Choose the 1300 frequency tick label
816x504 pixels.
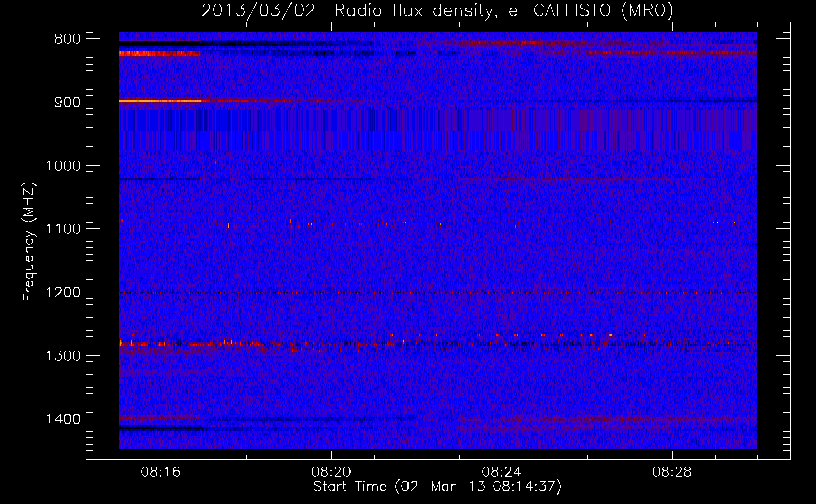point(63,356)
